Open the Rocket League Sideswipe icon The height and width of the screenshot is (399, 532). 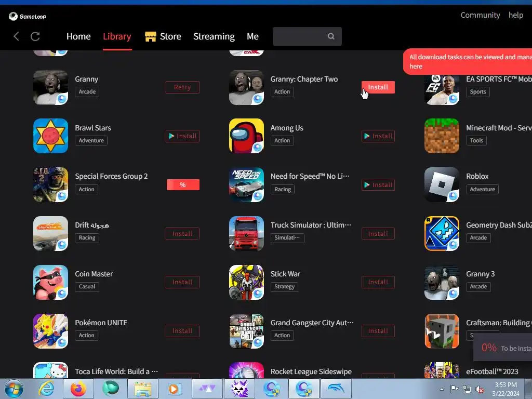246,370
